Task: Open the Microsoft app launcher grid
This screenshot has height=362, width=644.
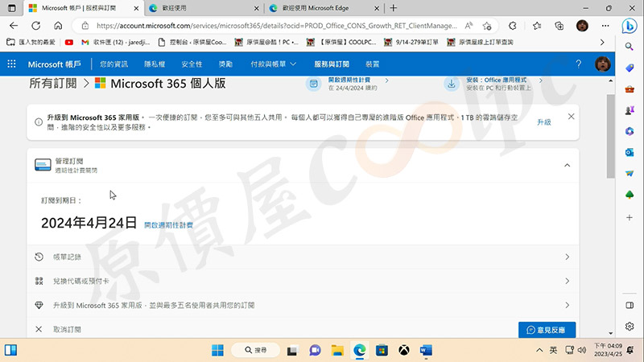Action: click(11, 64)
